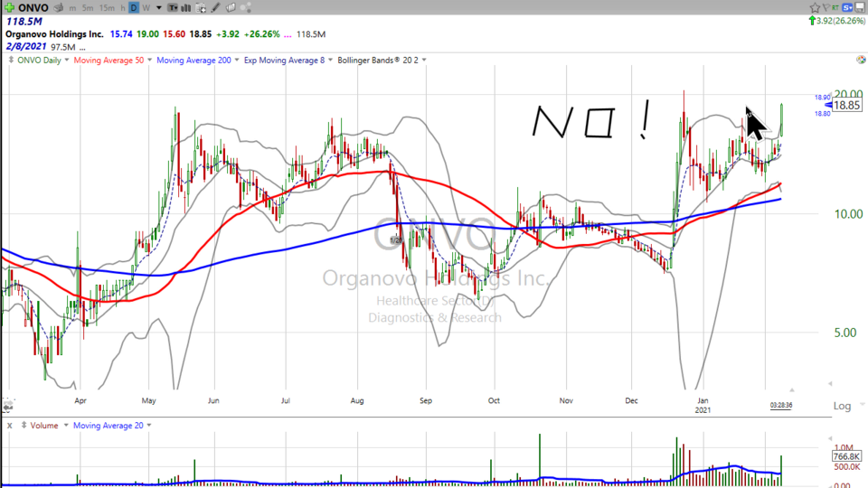
Task: Open the Log scale dropdown arrow
Action: click(x=862, y=405)
